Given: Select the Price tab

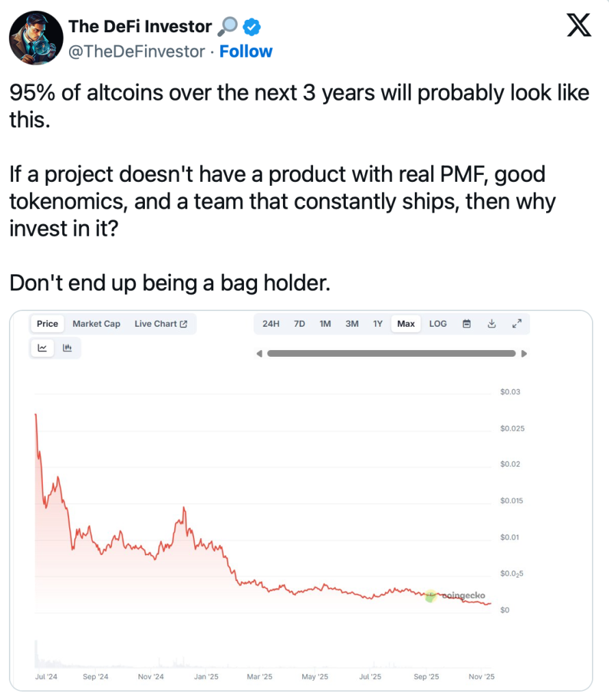Looking at the screenshot, I should tap(48, 324).
